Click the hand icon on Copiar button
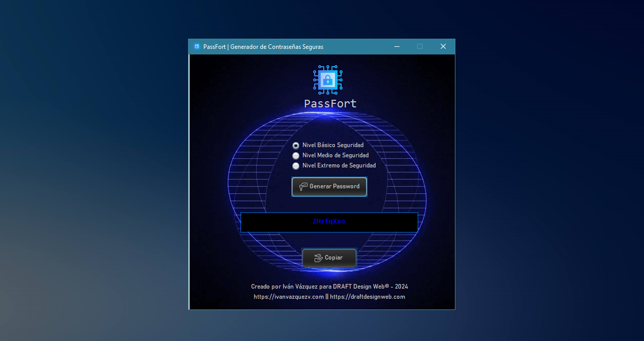The height and width of the screenshot is (341, 644). (318, 258)
